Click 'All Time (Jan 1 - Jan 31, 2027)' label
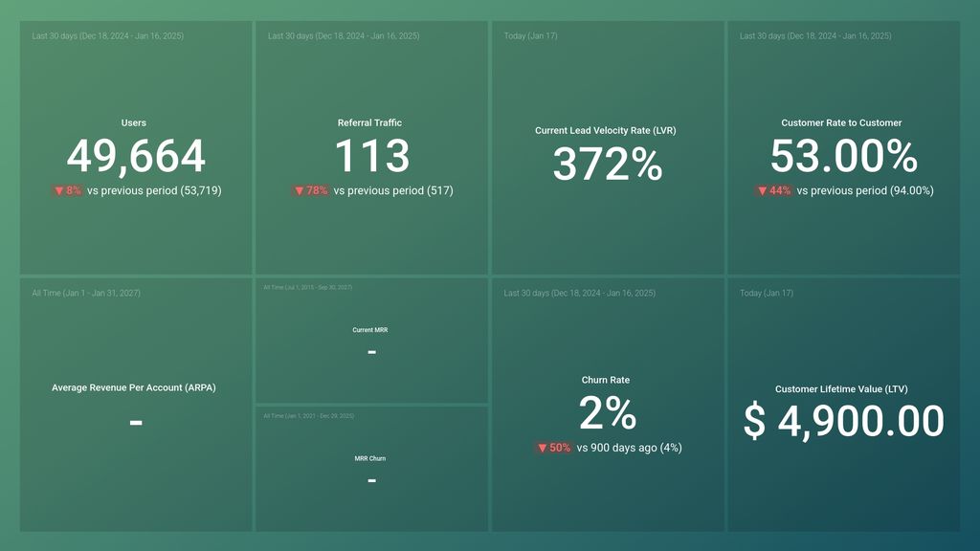 click(x=86, y=293)
